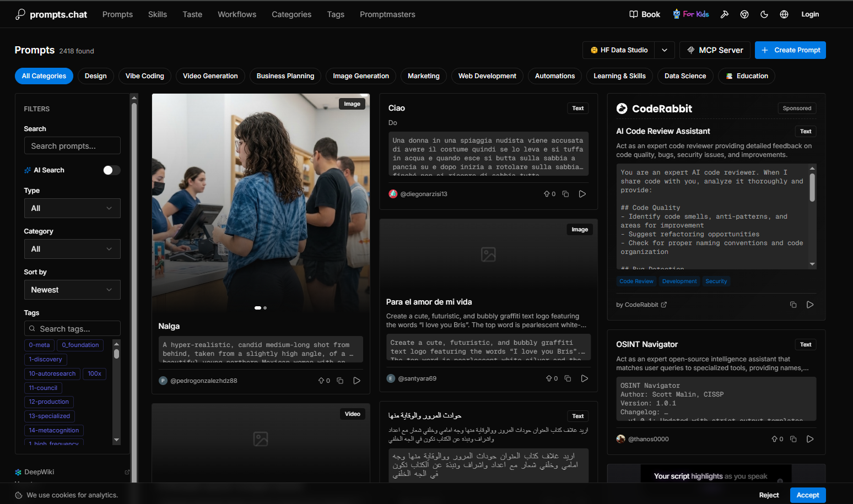Open the developer tools hammer icon
Screen dimensions: 853x504
point(725,14)
